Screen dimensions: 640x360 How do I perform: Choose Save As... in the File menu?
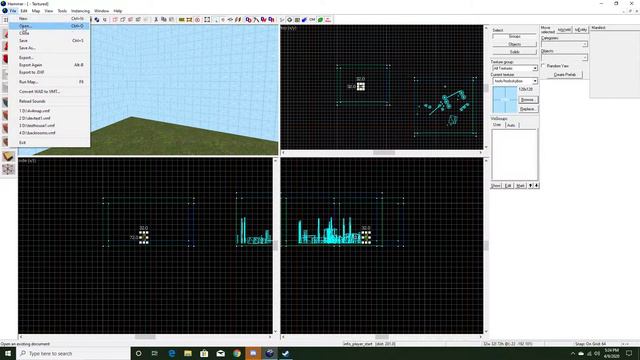point(50,48)
